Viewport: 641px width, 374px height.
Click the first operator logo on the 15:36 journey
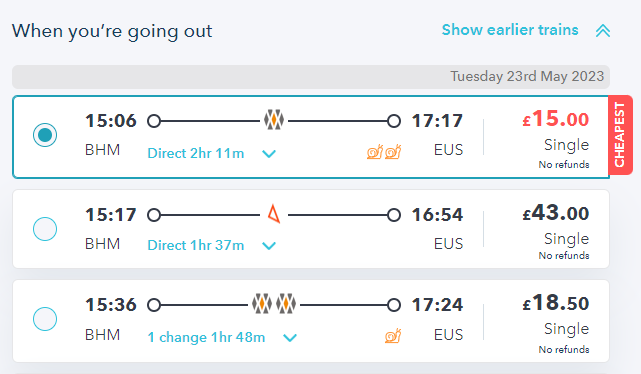262,304
